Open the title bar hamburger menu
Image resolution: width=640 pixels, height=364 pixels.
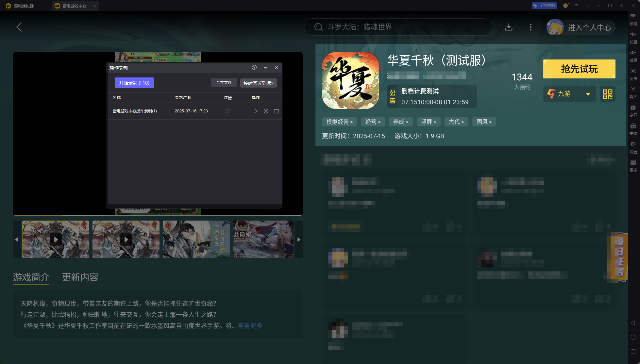point(577,6)
